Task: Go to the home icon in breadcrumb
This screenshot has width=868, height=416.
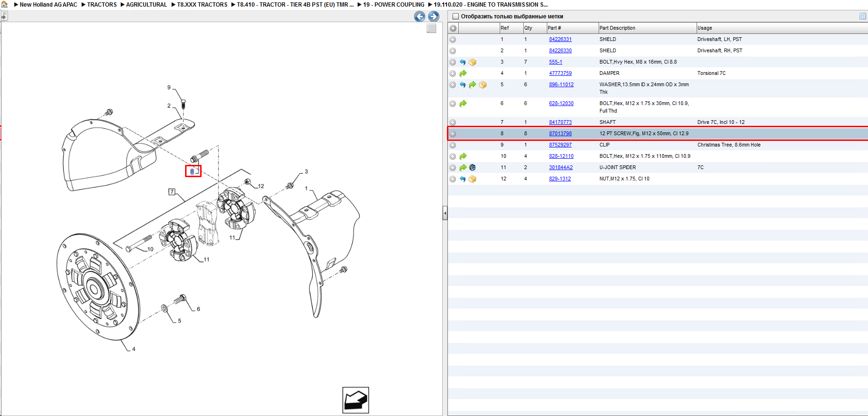Action: point(4,4)
